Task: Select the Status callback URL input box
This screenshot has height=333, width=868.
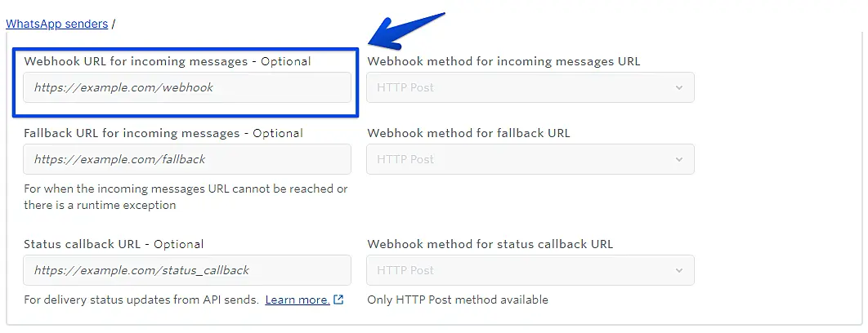Action: pyautogui.click(x=187, y=270)
